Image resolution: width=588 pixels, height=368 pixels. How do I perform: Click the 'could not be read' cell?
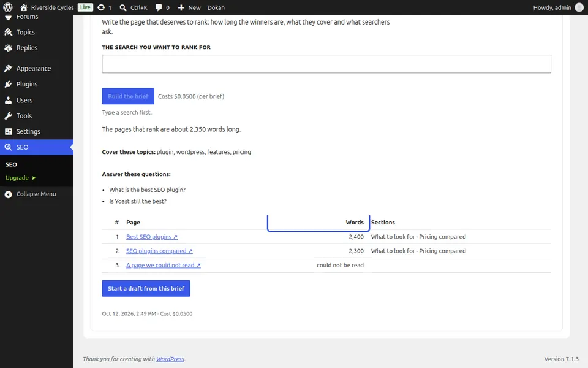coord(340,265)
